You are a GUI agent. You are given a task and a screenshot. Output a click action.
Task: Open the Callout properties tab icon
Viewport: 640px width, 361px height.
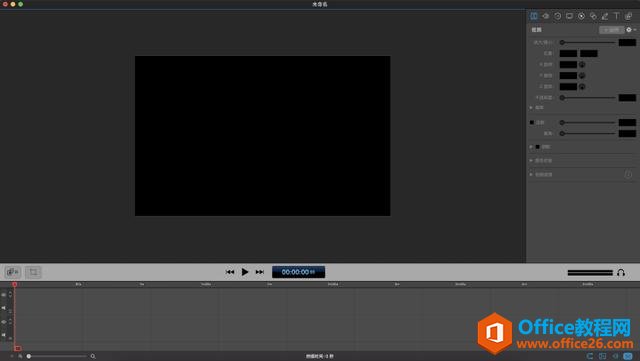click(593, 16)
